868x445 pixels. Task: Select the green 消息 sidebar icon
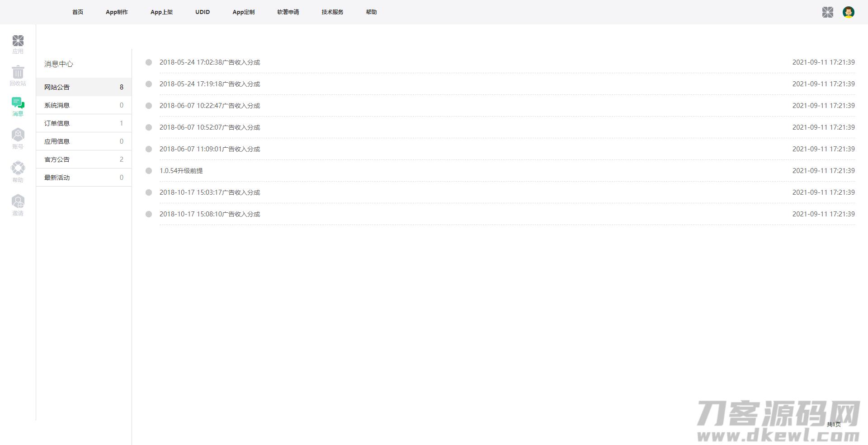pyautogui.click(x=18, y=107)
